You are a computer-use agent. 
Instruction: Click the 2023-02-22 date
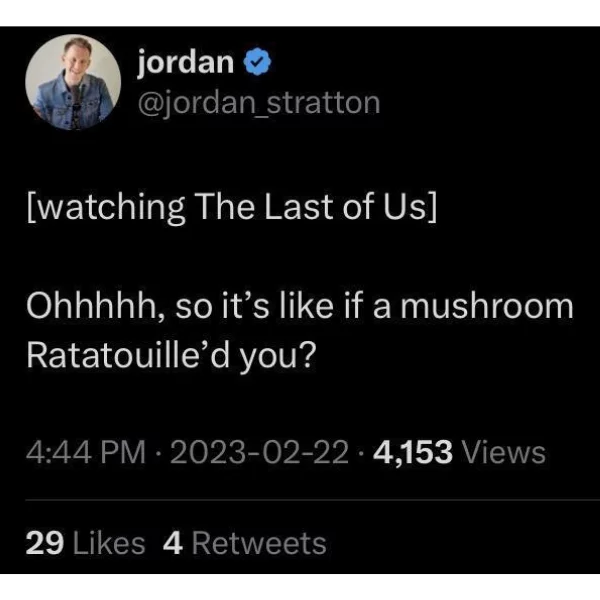tap(259, 452)
